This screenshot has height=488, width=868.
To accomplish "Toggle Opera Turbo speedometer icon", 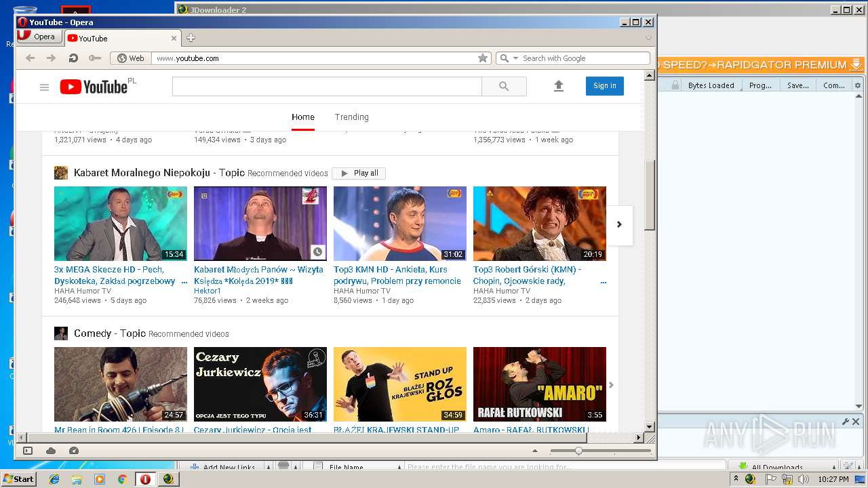I will click(x=74, y=451).
